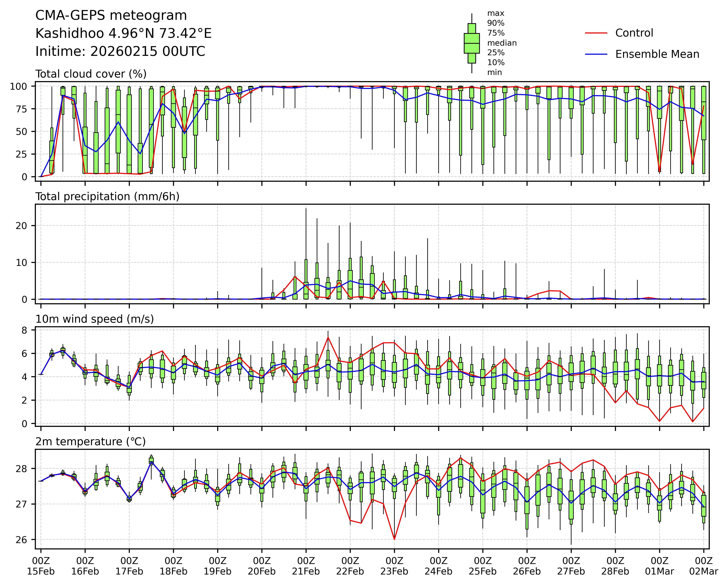Click the Ensemble Mean legend label
This screenshot has width=728, height=586.
pos(657,54)
